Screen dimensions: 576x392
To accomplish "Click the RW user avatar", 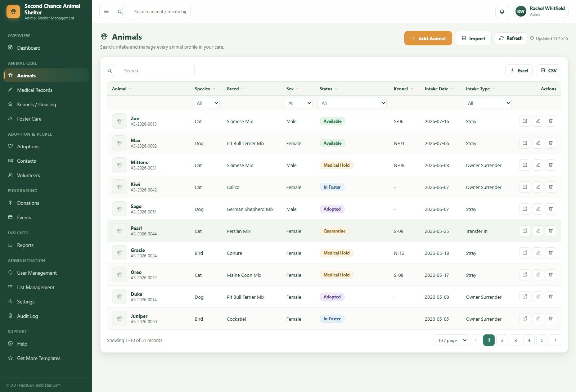I will 521,12.
